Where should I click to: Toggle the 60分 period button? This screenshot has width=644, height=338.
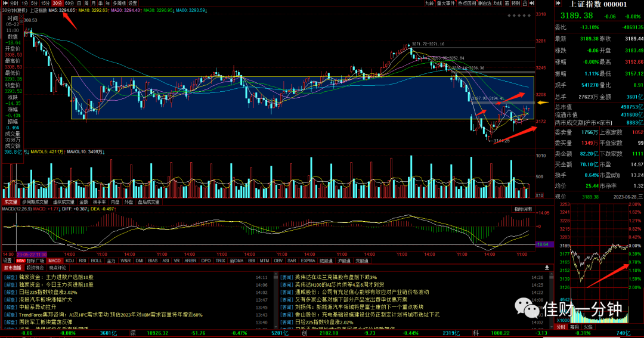(69, 4)
